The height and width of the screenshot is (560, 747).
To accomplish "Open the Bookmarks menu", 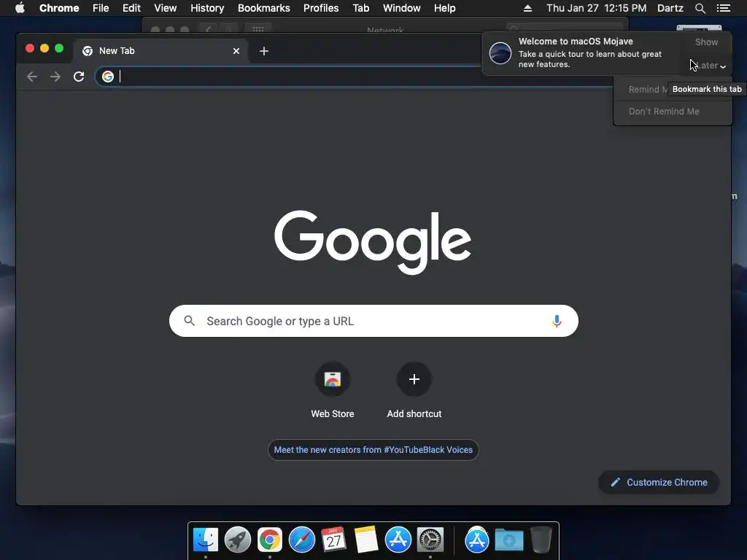I will [x=263, y=8].
